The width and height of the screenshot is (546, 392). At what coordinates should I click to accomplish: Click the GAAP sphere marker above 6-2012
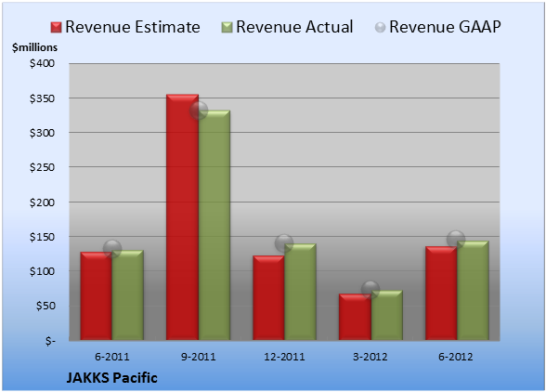(x=456, y=240)
